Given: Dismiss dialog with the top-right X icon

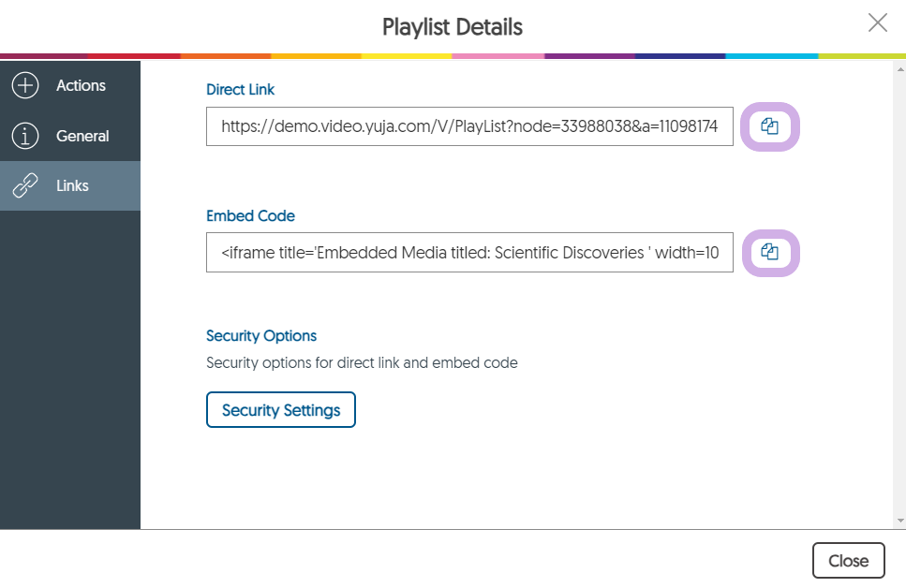Looking at the screenshot, I should coord(877,23).
